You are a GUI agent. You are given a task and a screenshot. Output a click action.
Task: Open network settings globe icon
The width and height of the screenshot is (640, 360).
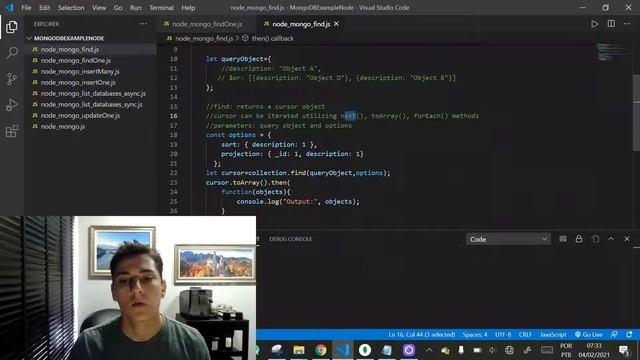[509, 350]
